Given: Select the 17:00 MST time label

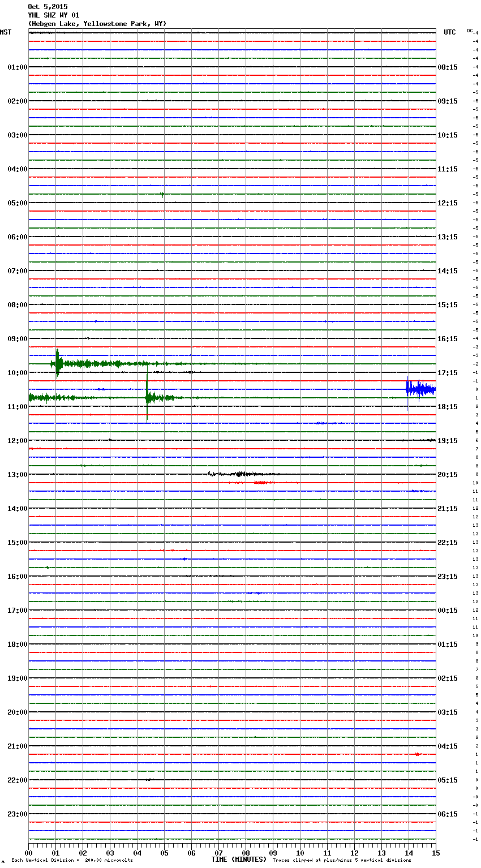Looking at the screenshot, I should (x=17, y=611).
